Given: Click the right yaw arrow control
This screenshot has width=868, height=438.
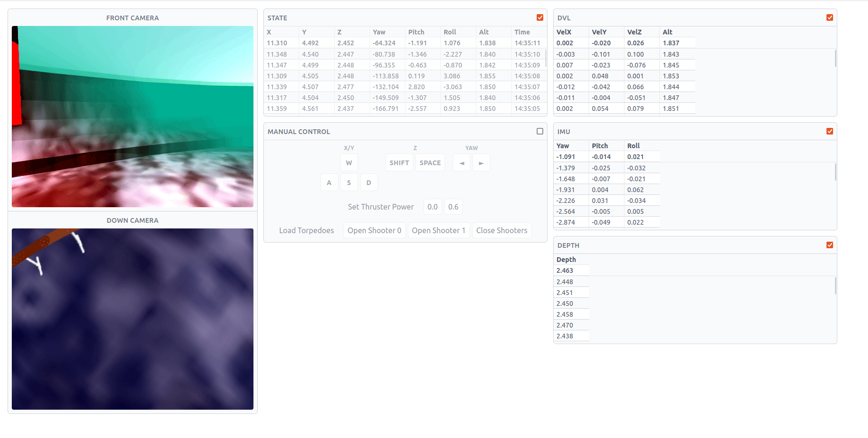Looking at the screenshot, I should coord(481,162).
